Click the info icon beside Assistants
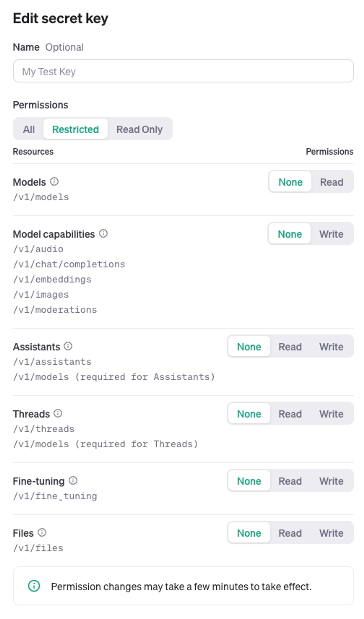Image resolution: width=364 pixels, height=619 pixels. click(68, 346)
